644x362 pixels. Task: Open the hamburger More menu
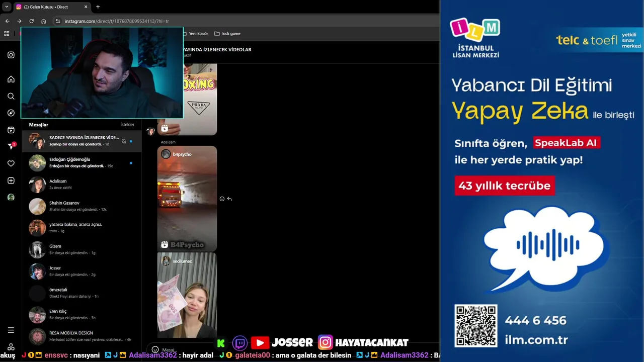click(x=11, y=330)
